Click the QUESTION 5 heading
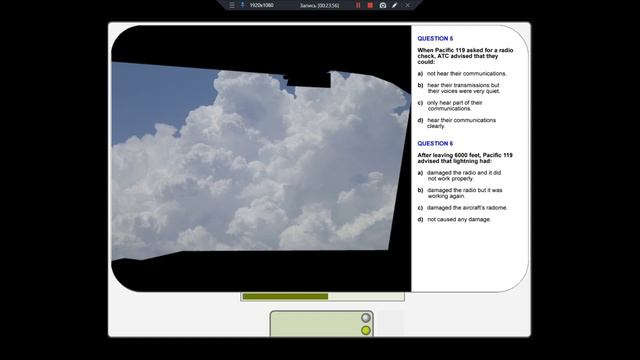Viewport: 640px width, 360px height. click(x=435, y=38)
